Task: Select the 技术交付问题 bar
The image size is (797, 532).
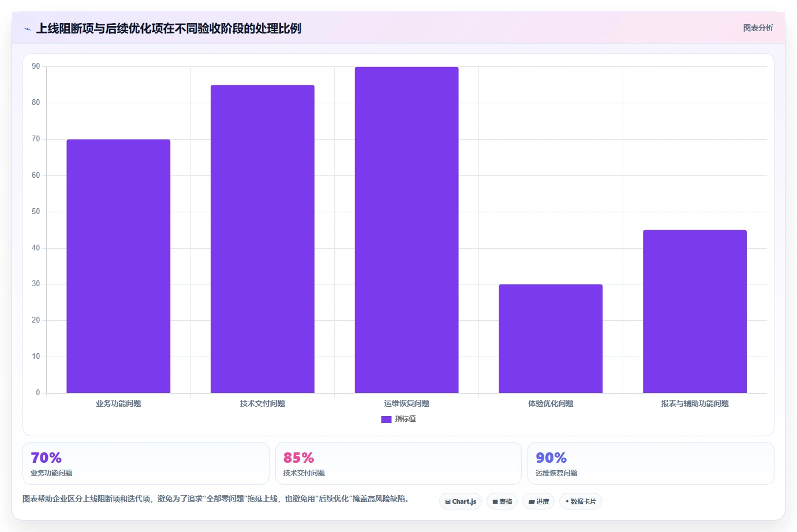Action: tap(263, 239)
